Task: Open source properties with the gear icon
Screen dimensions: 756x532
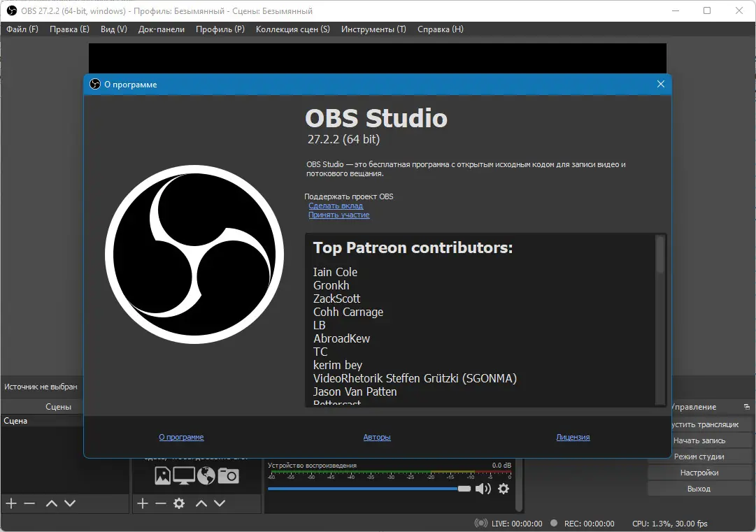Action: point(179,503)
